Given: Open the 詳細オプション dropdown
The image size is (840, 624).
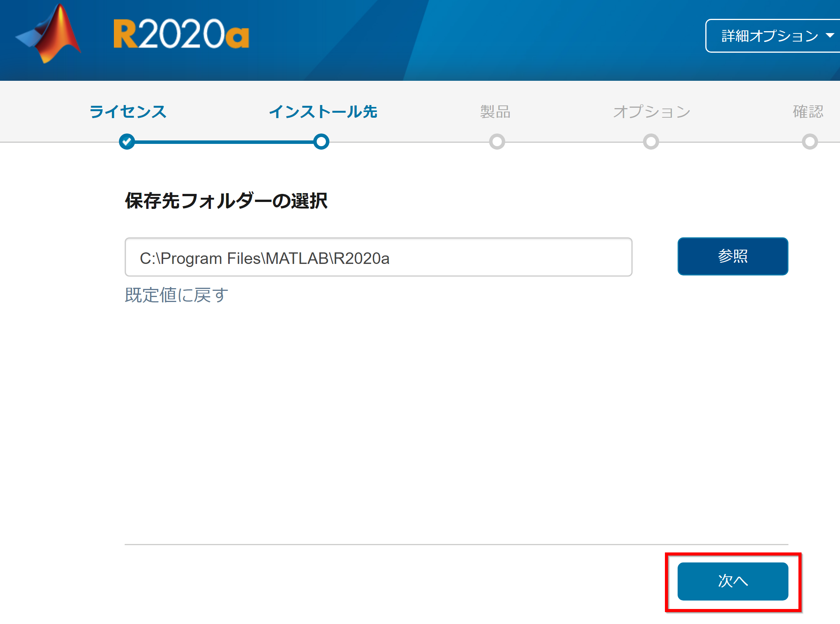Looking at the screenshot, I should pos(773,36).
